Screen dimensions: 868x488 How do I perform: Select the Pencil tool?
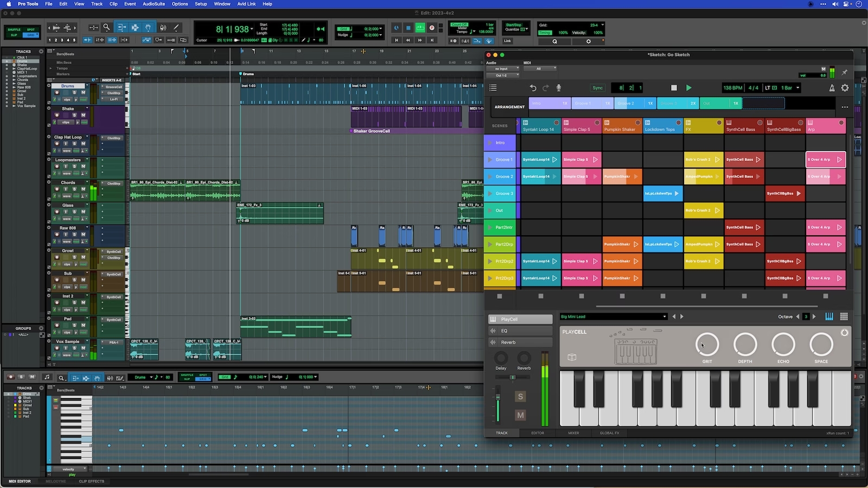(x=176, y=28)
